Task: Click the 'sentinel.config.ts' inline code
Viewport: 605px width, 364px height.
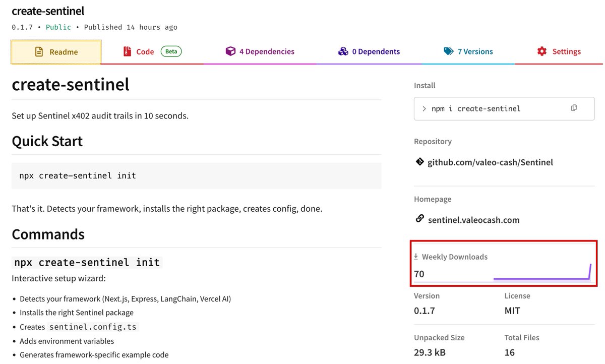Action: tap(93, 327)
